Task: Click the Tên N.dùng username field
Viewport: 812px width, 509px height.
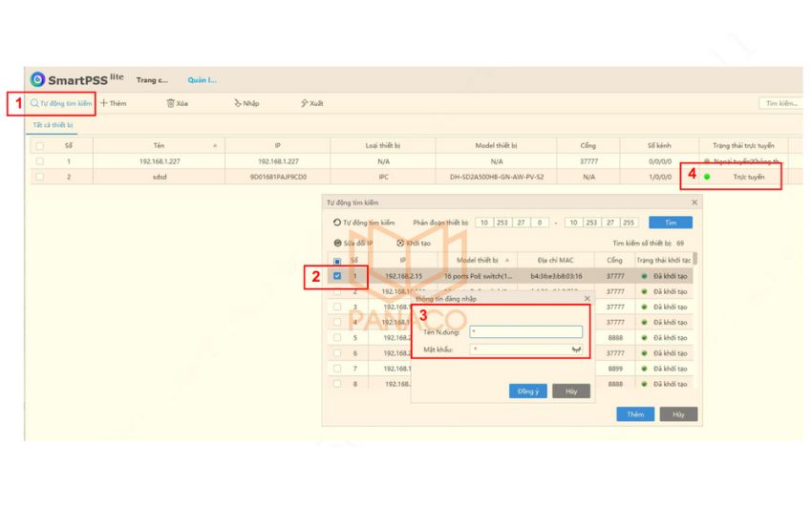Action: point(525,332)
